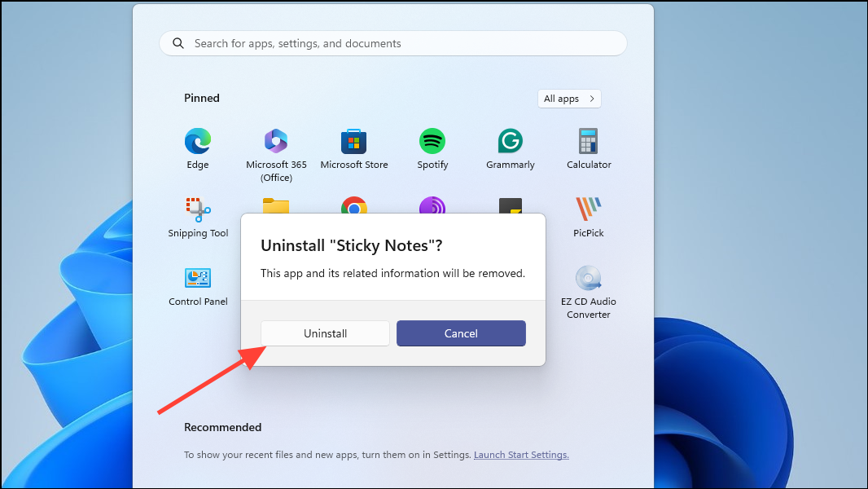Viewport: 868px width, 489px height.
Task: Click the 'This app and its related information' message
Action: coord(392,273)
